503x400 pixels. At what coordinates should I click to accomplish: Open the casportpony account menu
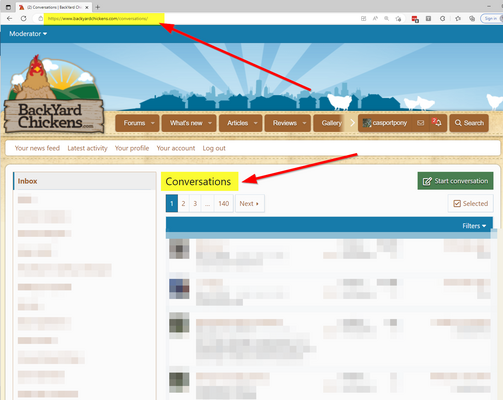[x=385, y=123]
